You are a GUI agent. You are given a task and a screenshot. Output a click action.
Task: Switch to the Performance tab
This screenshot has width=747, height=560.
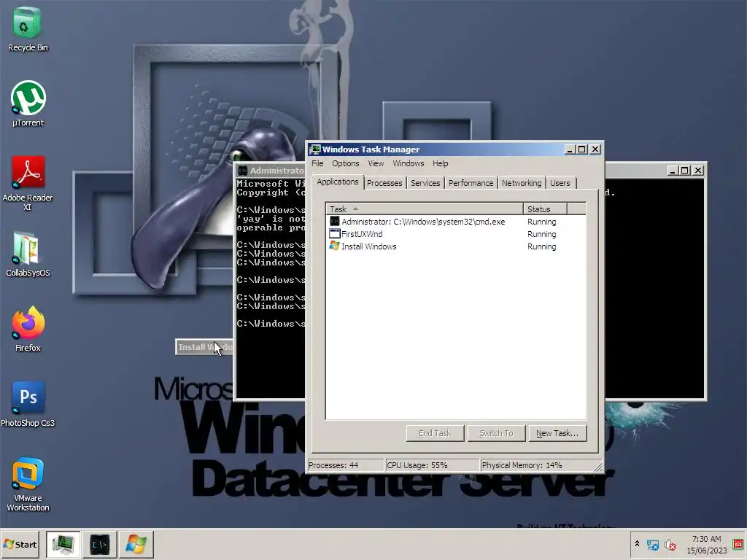click(x=471, y=183)
